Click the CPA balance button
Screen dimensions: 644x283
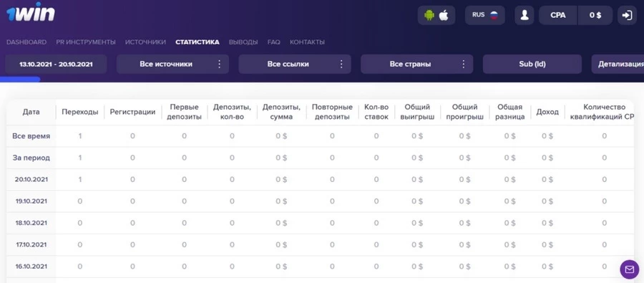tap(557, 15)
